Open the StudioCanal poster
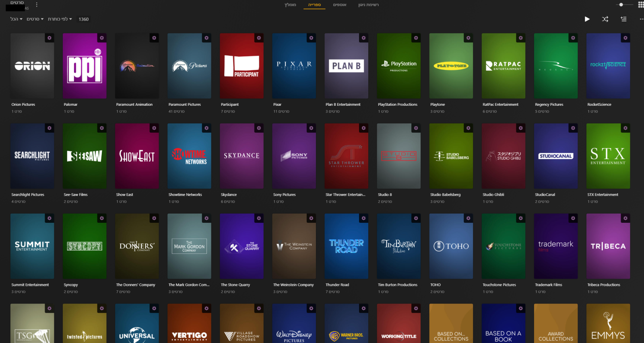This screenshot has width=644, height=343. coord(555,156)
